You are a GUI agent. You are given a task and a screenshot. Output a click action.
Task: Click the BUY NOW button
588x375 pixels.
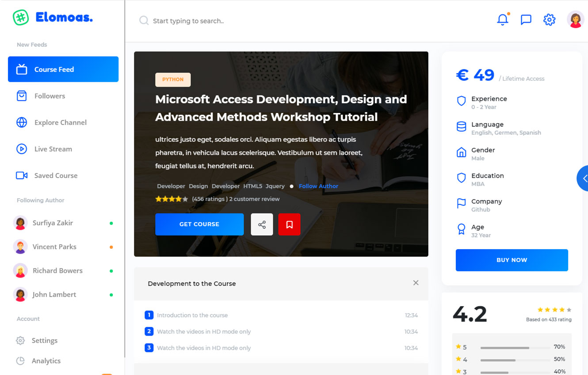point(512,260)
